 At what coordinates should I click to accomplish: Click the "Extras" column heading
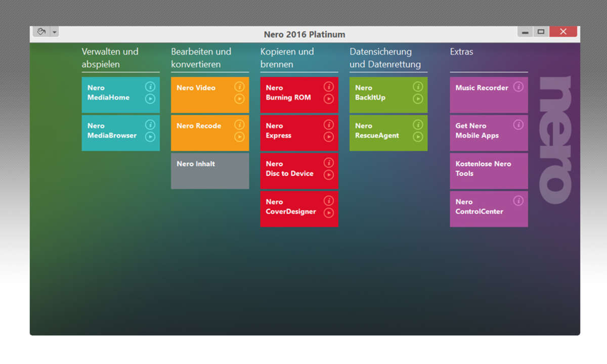pos(462,52)
